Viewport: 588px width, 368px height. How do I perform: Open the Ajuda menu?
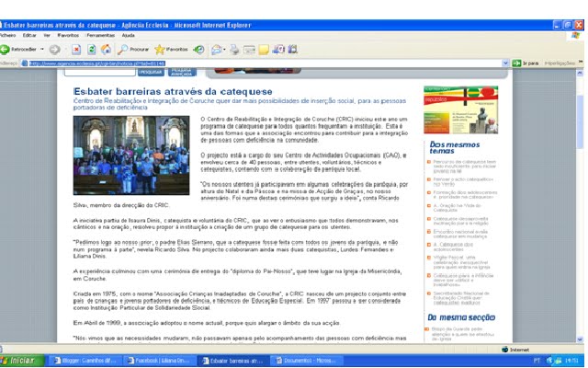tap(128, 35)
